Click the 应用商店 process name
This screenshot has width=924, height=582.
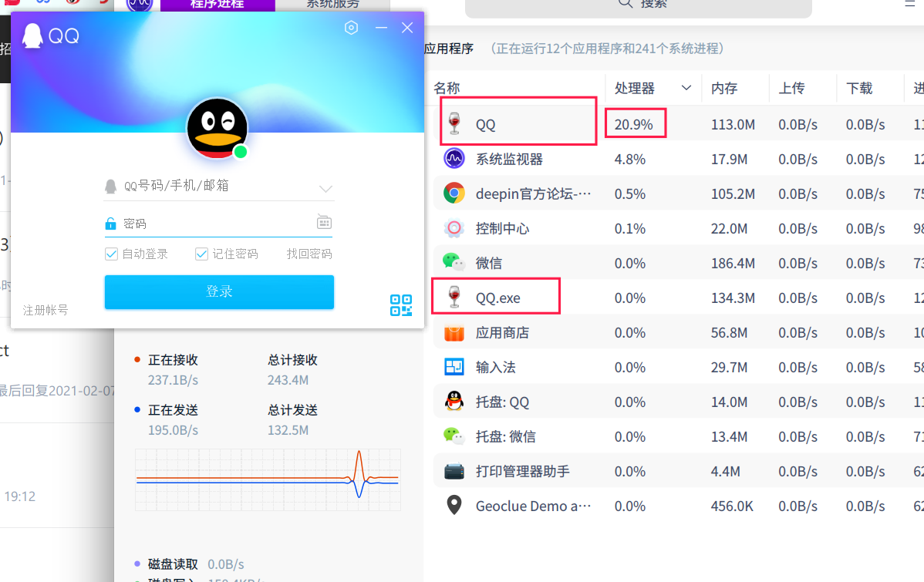pyautogui.click(x=503, y=333)
